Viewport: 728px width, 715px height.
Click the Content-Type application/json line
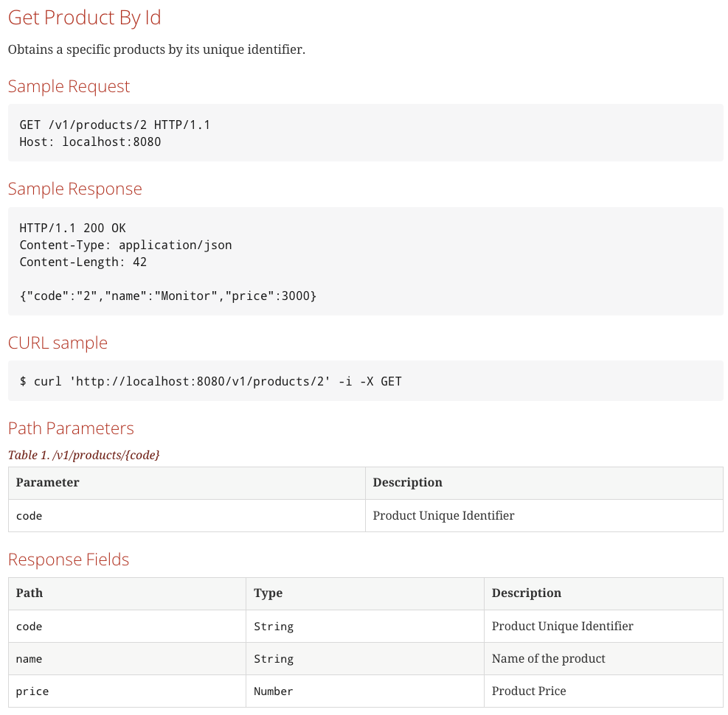point(125,245)
